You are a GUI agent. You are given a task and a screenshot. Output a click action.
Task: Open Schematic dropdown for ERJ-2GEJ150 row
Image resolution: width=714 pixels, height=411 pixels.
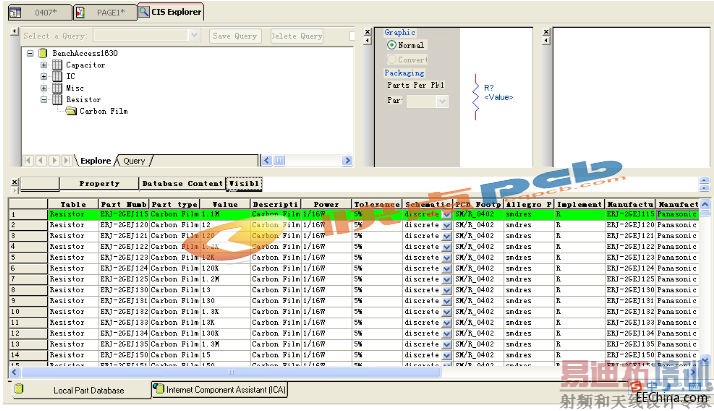[x=447, y=355]
